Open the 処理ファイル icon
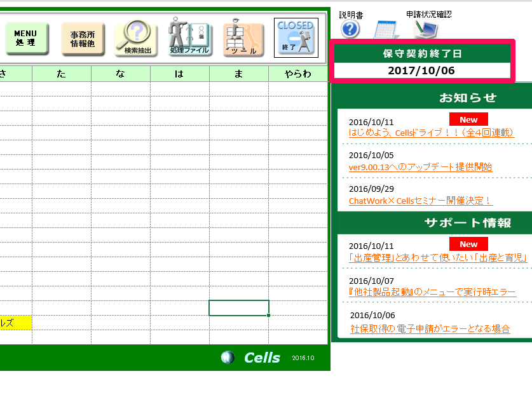Image resolution: width=532 pixels, height=395 pixels. (189, 38)
